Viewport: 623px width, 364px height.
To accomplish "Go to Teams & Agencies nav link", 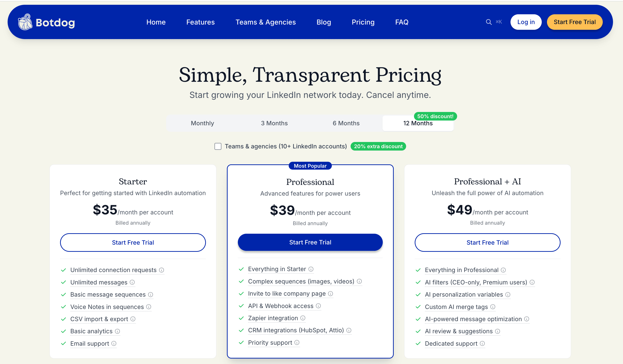I will (266, 22).
